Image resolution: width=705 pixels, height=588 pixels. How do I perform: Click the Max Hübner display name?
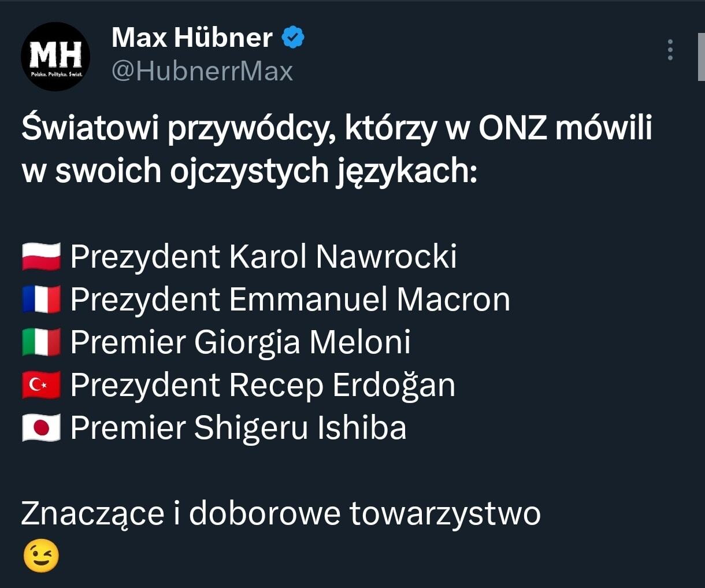[x=192, y=38]
